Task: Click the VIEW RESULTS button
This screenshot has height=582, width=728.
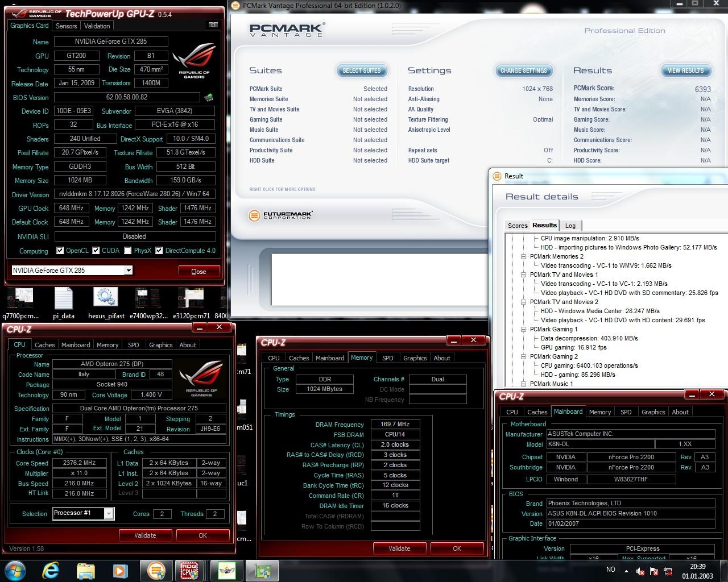Action: [686, 70]
